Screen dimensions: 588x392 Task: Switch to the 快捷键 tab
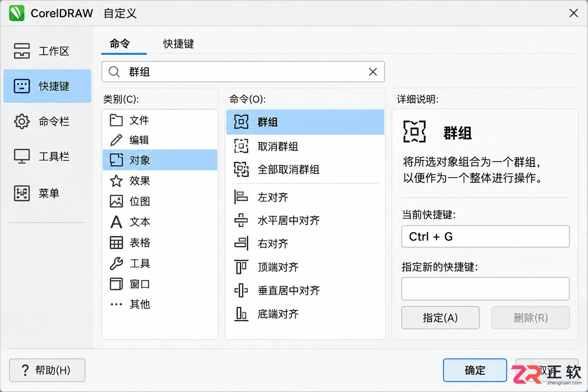[178, 44]
